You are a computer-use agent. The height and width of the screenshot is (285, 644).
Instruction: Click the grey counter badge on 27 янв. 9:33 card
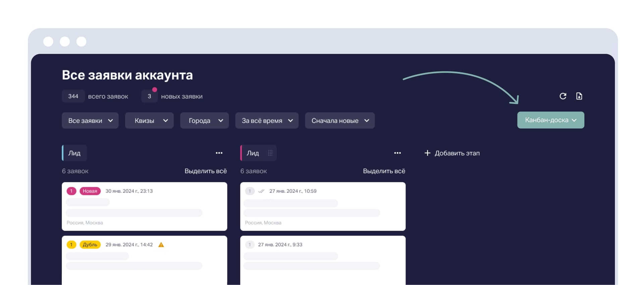tap(250, 245)
